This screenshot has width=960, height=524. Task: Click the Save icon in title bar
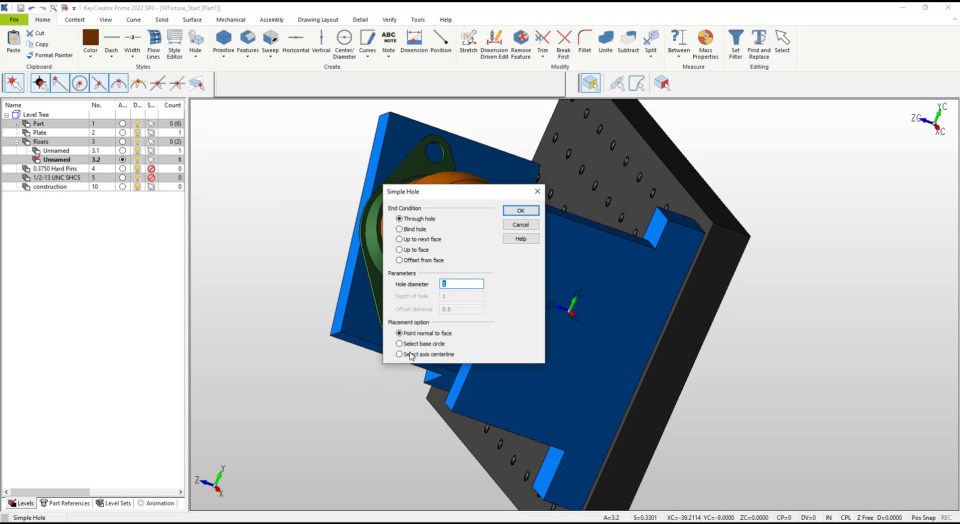pos(20,8)
